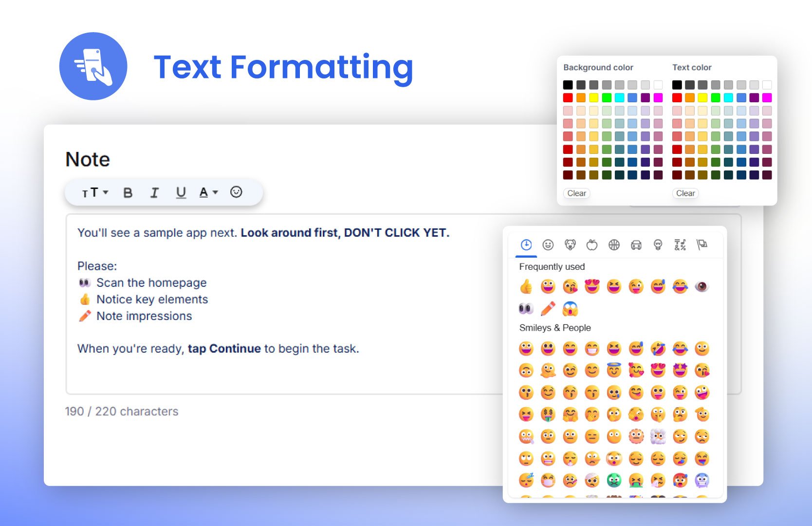Insert the screaming face emoji from Frequently used
This screenshot has height=526, width=812.
coord(570,309)
